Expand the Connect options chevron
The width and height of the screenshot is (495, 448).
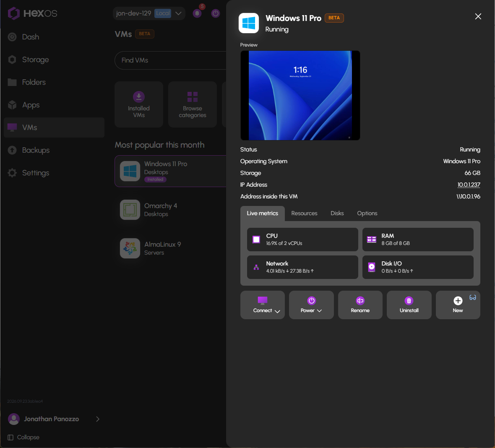[277, 311]
